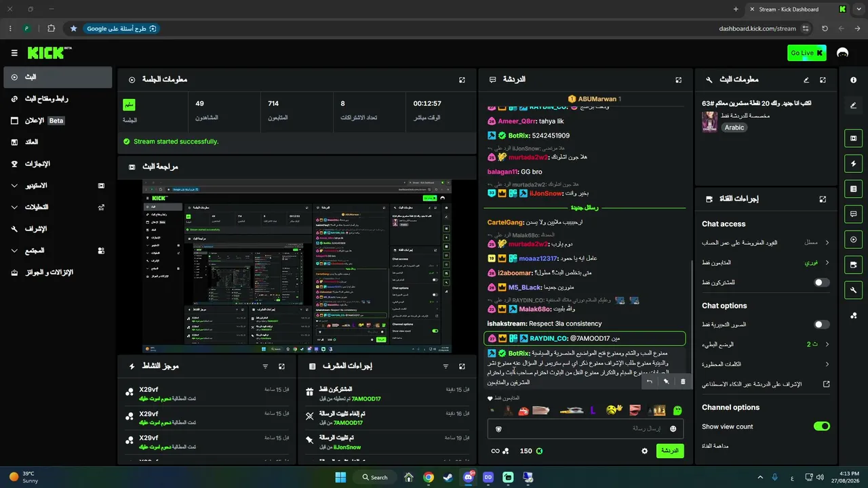This screenshot has height=488, width=868.
Task: Expand the moderator actions panel (إجراءات المشرف)
Action: pos(462,366)
